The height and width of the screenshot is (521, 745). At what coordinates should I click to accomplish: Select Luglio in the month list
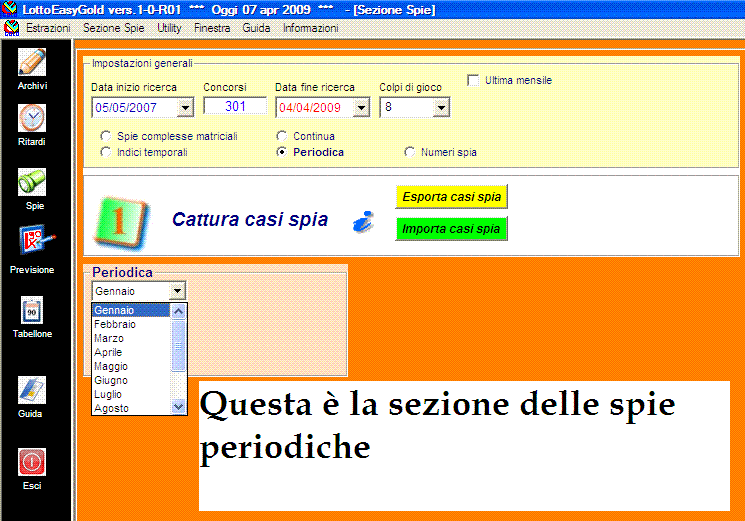pyautogui.click(x=131, y=394)
